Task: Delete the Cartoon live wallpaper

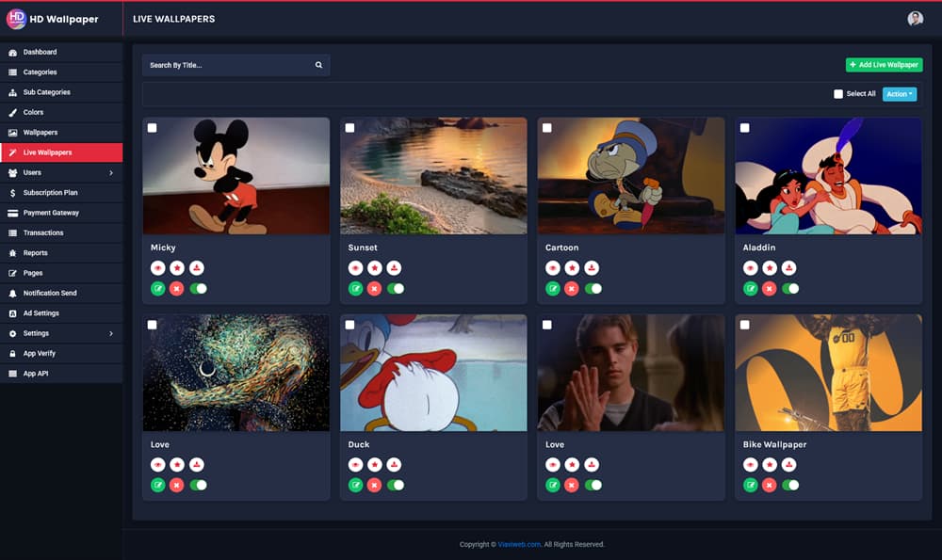Action: (x=572, y=289)
